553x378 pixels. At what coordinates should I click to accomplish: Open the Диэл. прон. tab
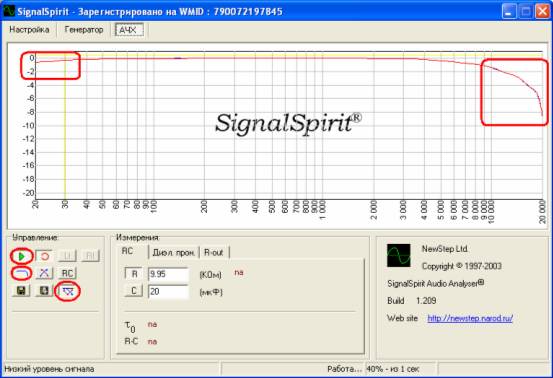point(174,252)
